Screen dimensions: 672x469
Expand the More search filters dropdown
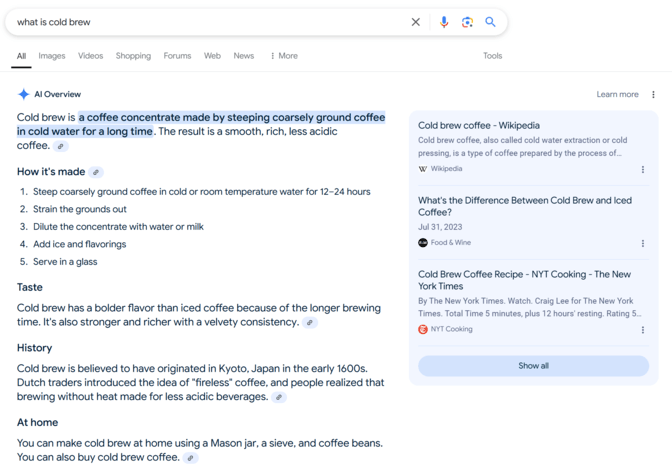284,56
